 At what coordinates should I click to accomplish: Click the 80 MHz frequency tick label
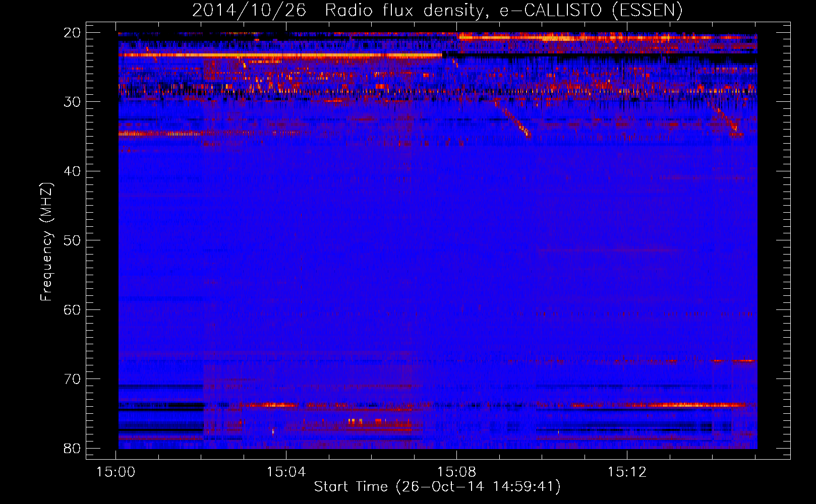(x=72, y=448)
